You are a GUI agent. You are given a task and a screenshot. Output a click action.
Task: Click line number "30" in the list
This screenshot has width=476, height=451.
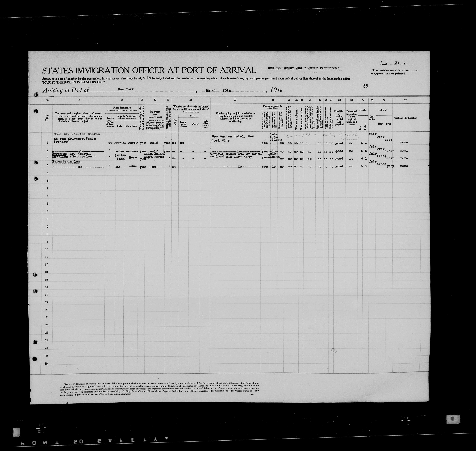(x=46, y=364)
